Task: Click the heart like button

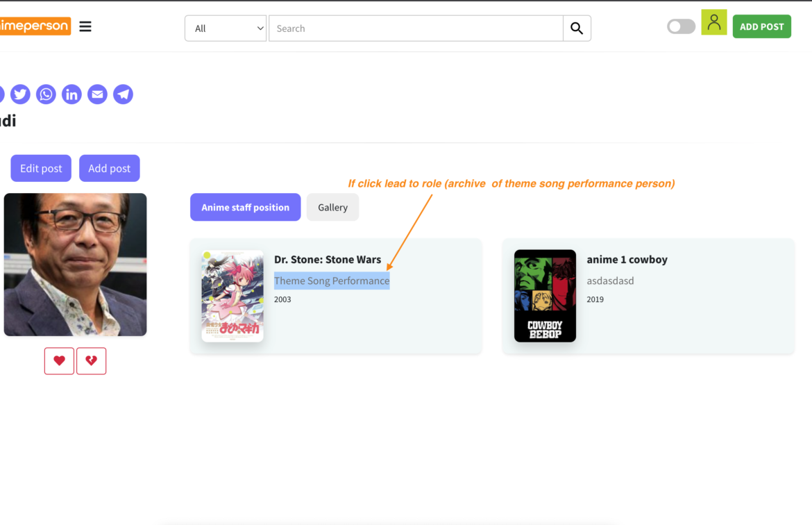Action: [59, 361]
